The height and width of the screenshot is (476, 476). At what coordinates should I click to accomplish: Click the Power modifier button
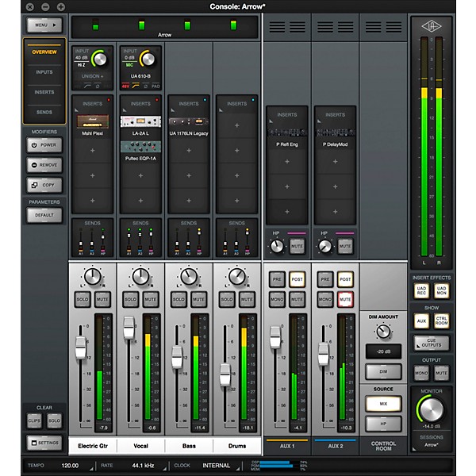click(44, 145)
